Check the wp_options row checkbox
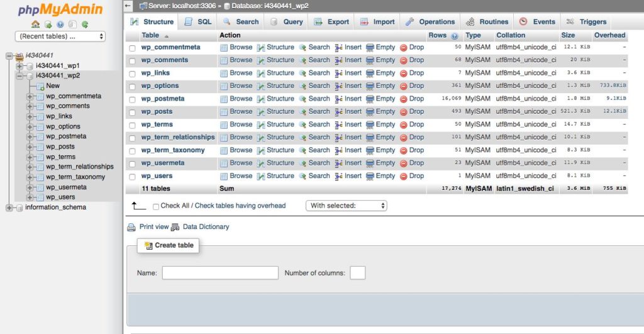644x334 pixels. (132, 87)
